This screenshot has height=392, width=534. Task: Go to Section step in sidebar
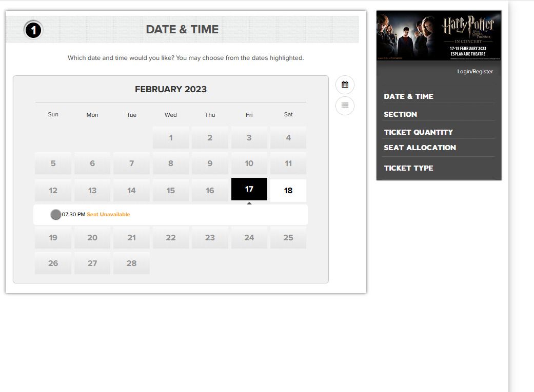400,114
